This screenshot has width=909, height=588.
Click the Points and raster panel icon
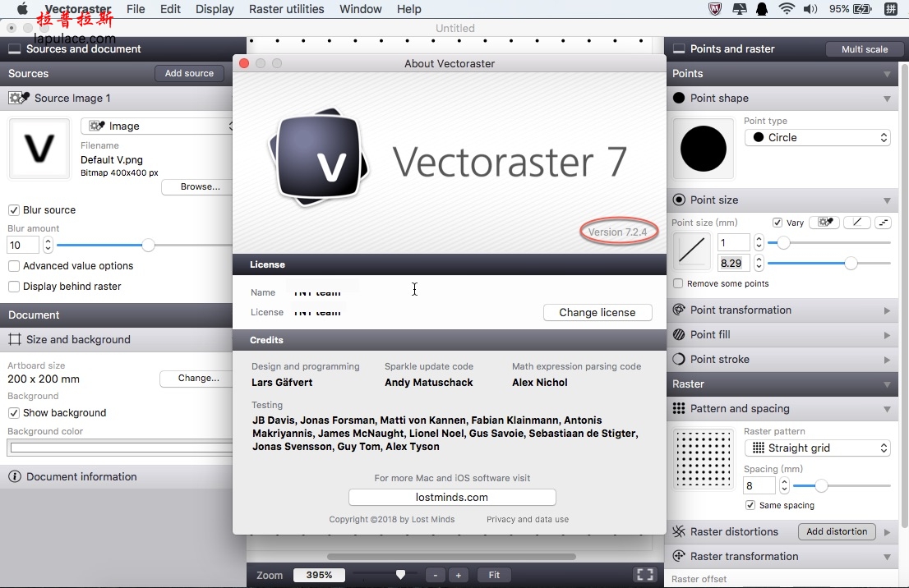click(678, 49)
